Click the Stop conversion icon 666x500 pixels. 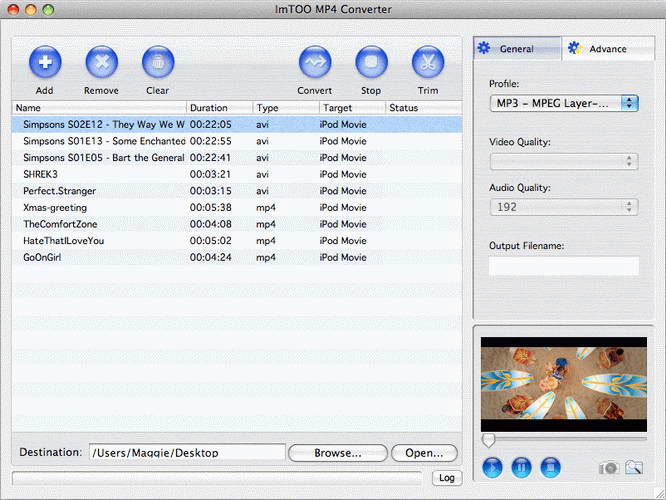click(371, 62)
